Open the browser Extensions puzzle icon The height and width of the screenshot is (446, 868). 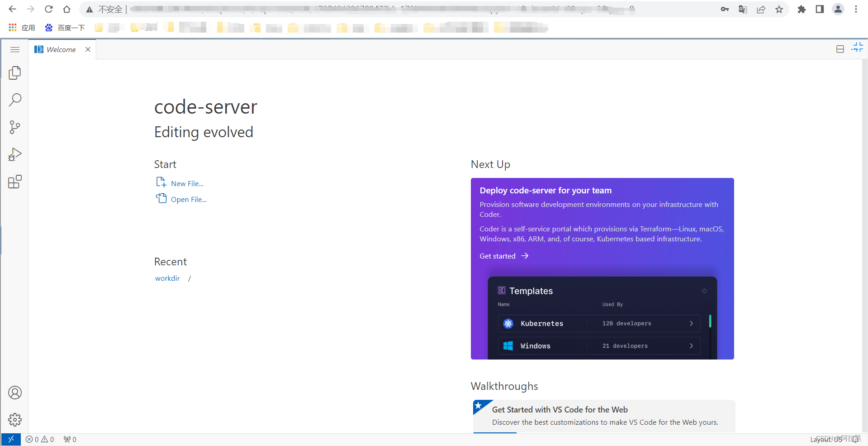click(802, 9)
